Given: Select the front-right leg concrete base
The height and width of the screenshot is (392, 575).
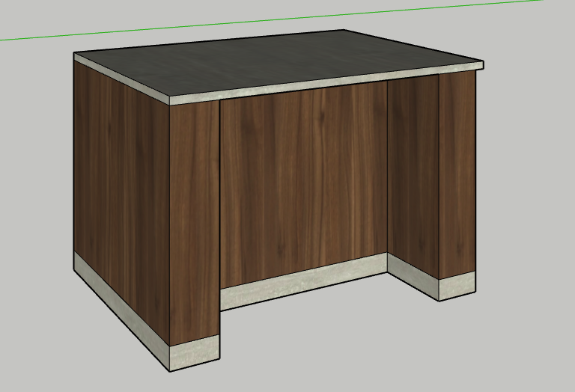Looking at the screenshot, I should point(457,288).
